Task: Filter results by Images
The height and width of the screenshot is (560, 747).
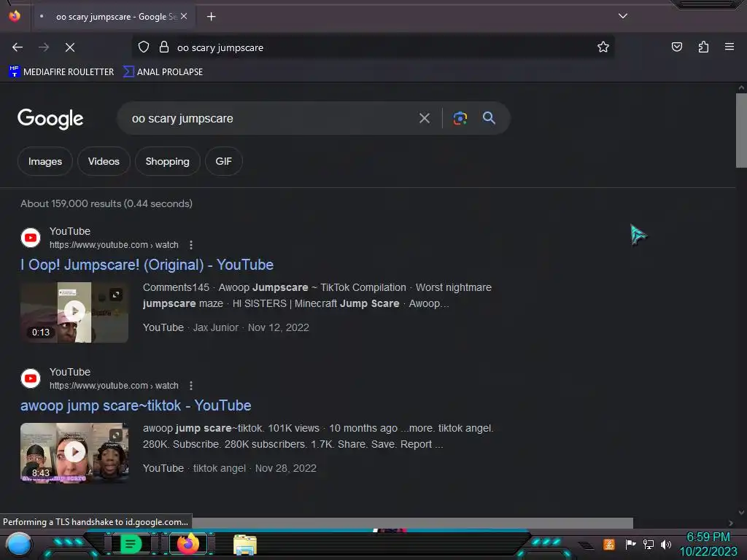Action: (x=45, y=161)
